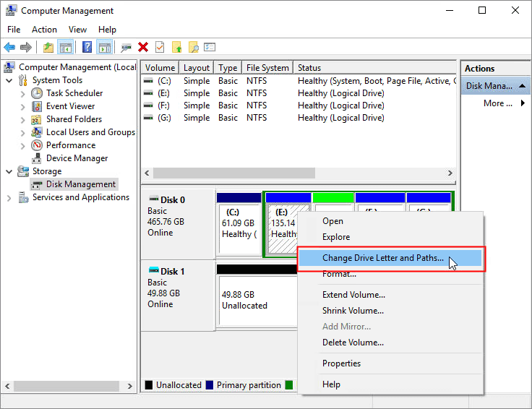The width and height of the screenshot is (532, 409).
Task: Open Properties from context menu
Action: tap(390, 363)
